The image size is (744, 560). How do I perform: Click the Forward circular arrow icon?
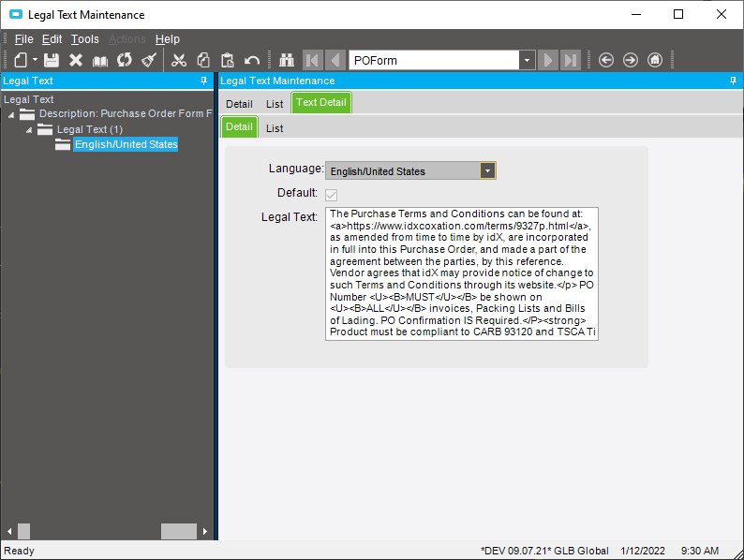(x=631, y=60)
